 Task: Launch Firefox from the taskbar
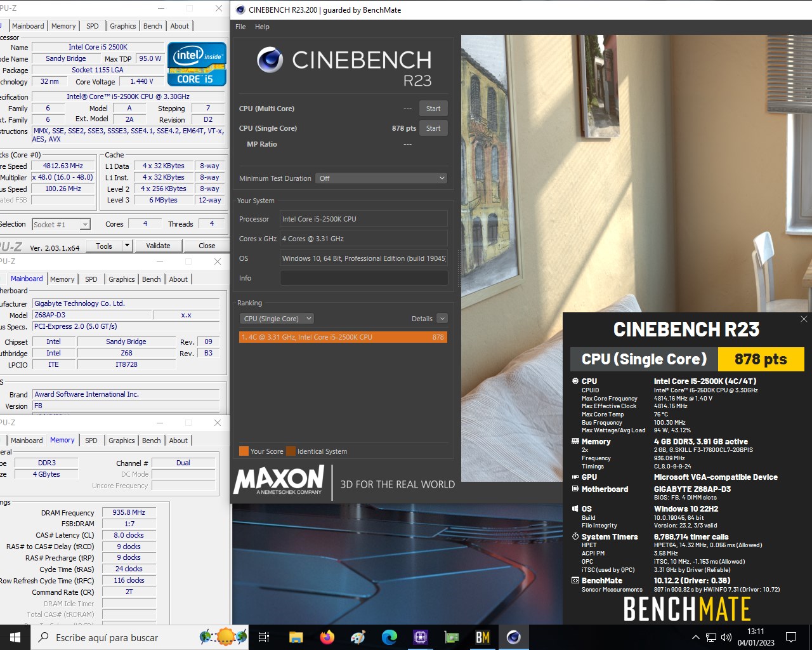327,637
